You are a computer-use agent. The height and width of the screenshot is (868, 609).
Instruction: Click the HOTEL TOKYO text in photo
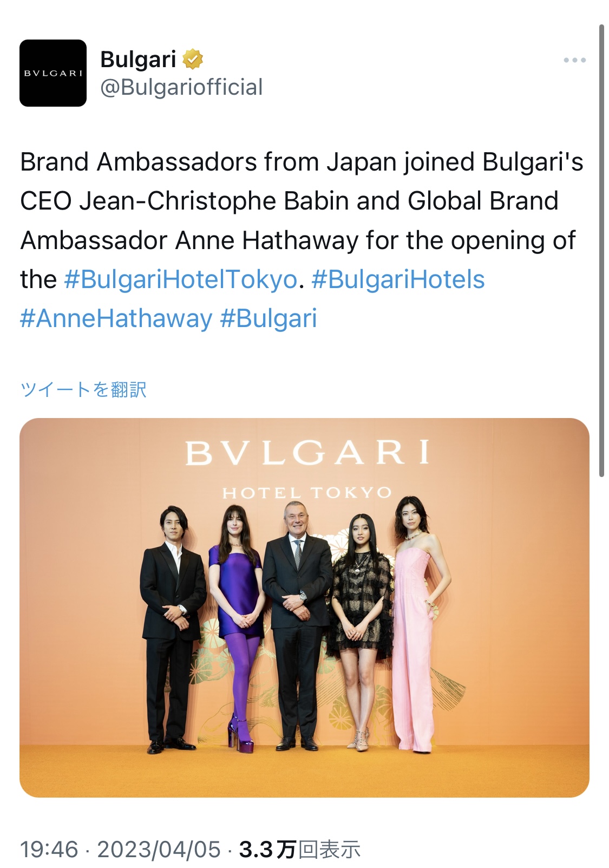[x=307, y=493]
